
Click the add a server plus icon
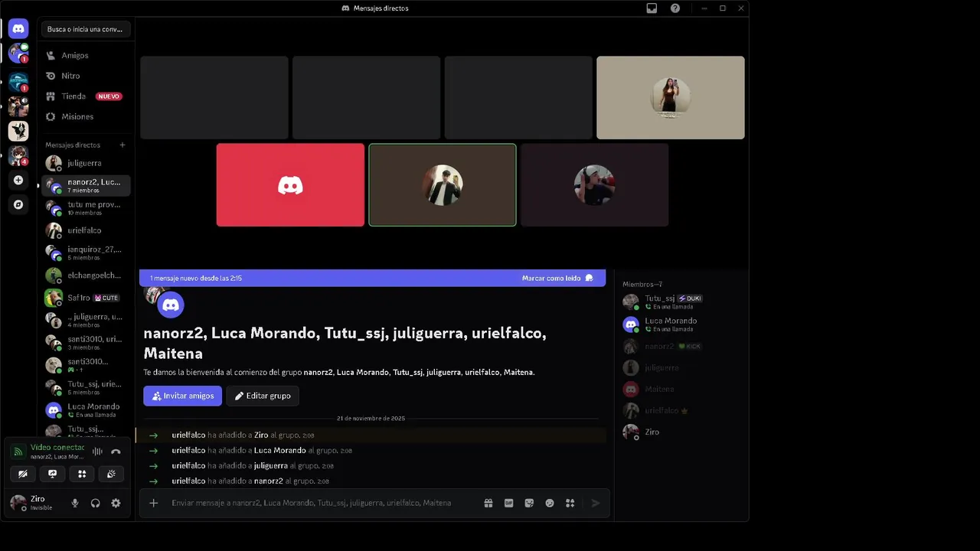18,181
